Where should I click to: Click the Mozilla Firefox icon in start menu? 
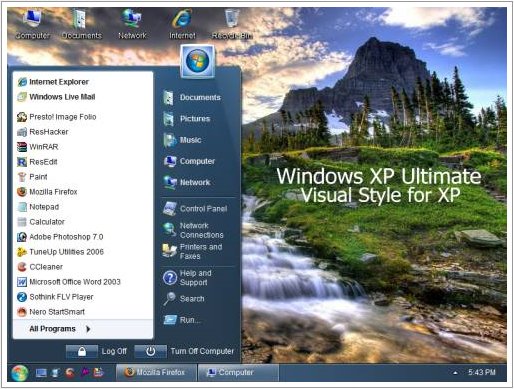point(22,192)
